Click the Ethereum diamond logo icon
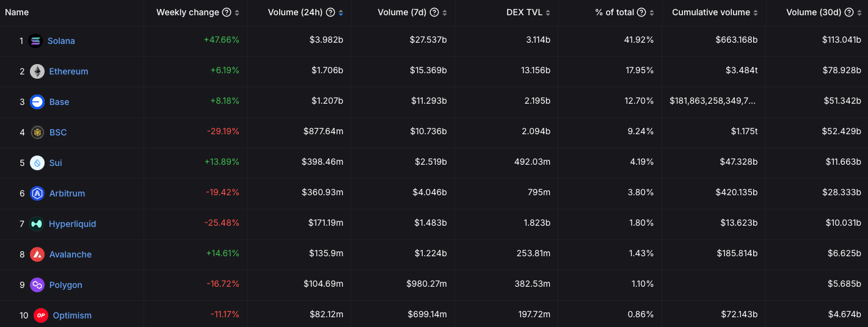 [37, 71]
